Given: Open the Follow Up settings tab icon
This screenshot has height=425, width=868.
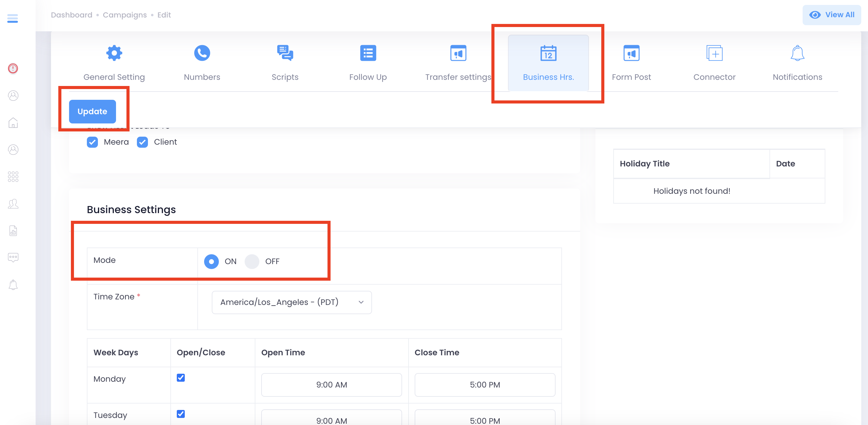Looking at the screenshot, I should 368,53.
